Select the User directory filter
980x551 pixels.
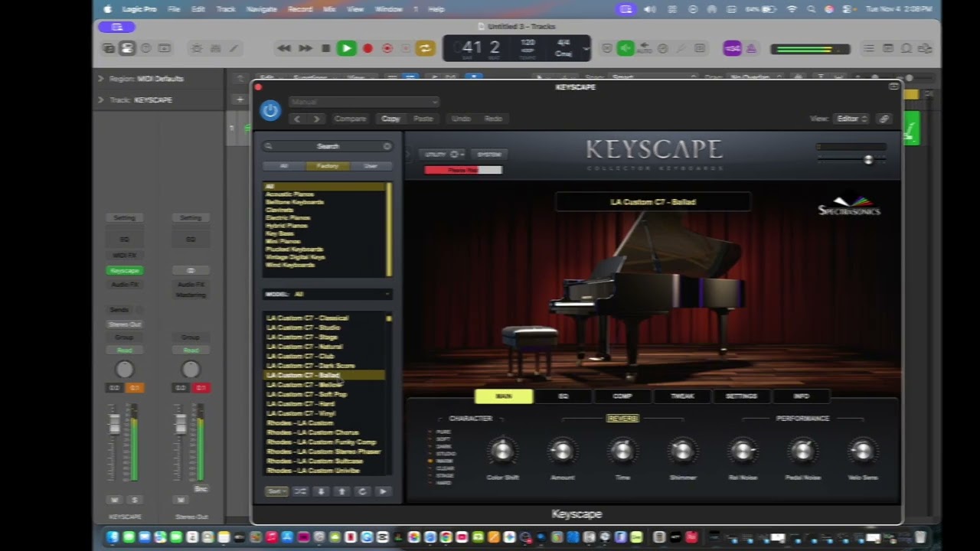371,166
